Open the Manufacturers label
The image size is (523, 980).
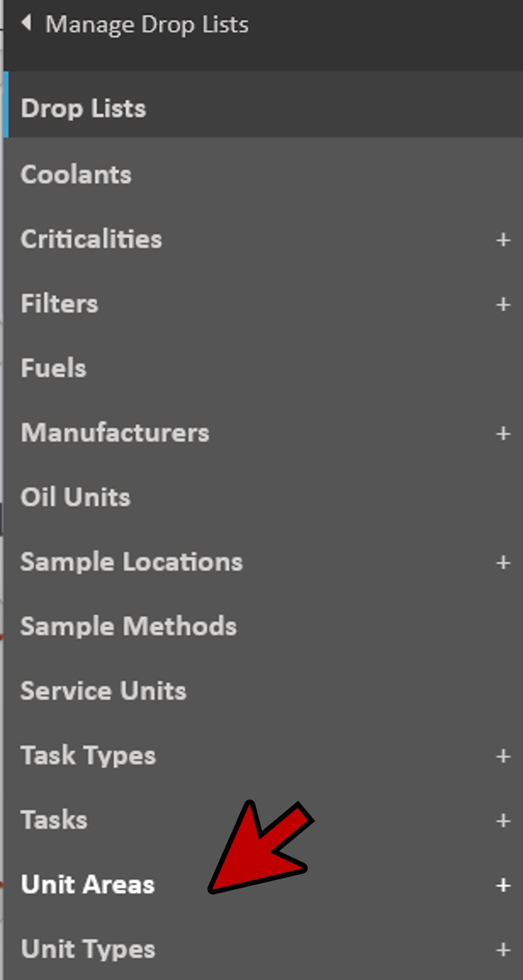click(x=115, y=433)
